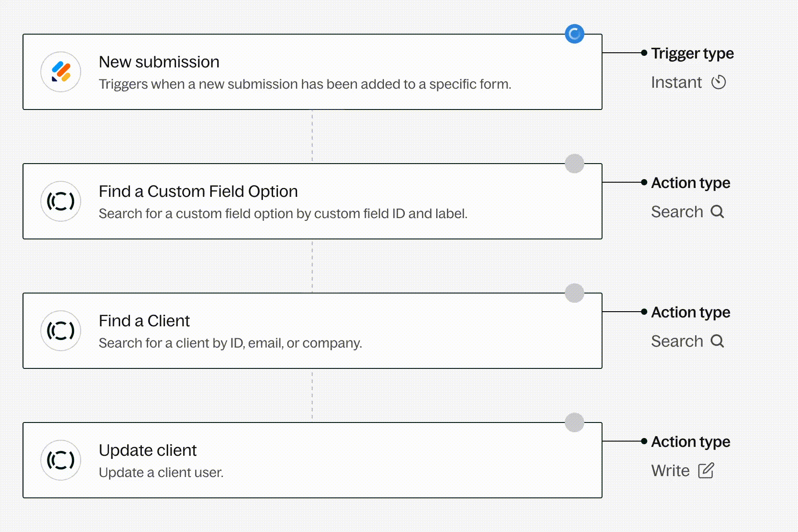
Task: Click the Instant clock icon
Action: (719, 82)
